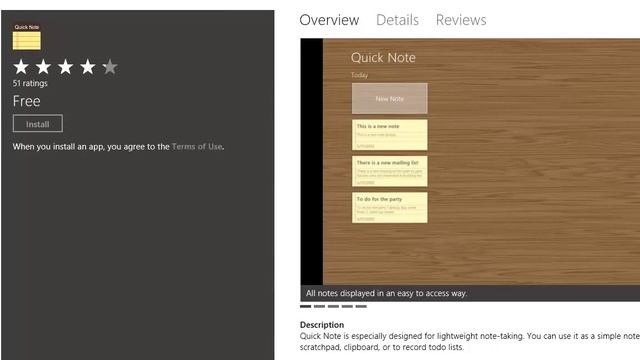Select the first screenshot page indicator
This screenshot has width=640, height=360.
pos(305,306)
